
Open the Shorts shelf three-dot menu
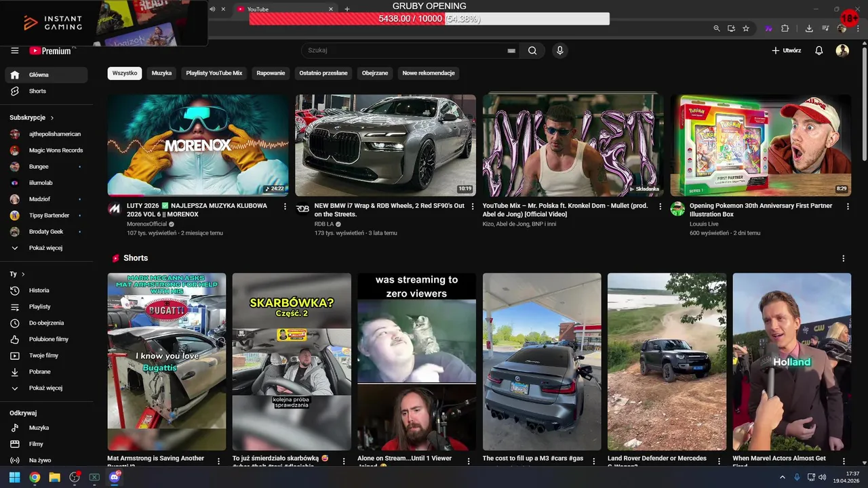coord(844,258)
